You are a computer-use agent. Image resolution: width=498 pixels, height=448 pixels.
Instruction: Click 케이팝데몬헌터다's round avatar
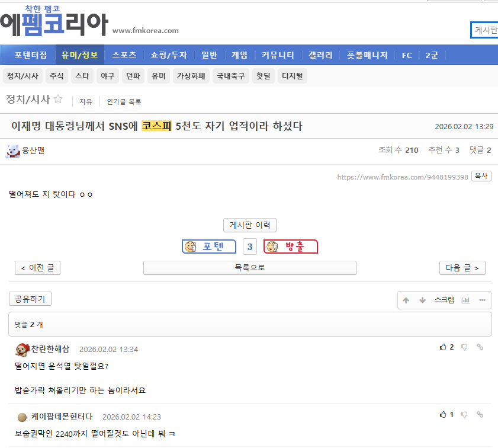click(22, 417)
